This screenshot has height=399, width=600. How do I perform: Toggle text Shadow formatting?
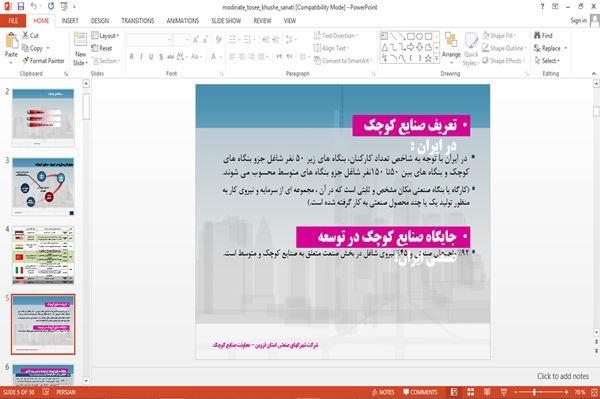click(161, 57)
